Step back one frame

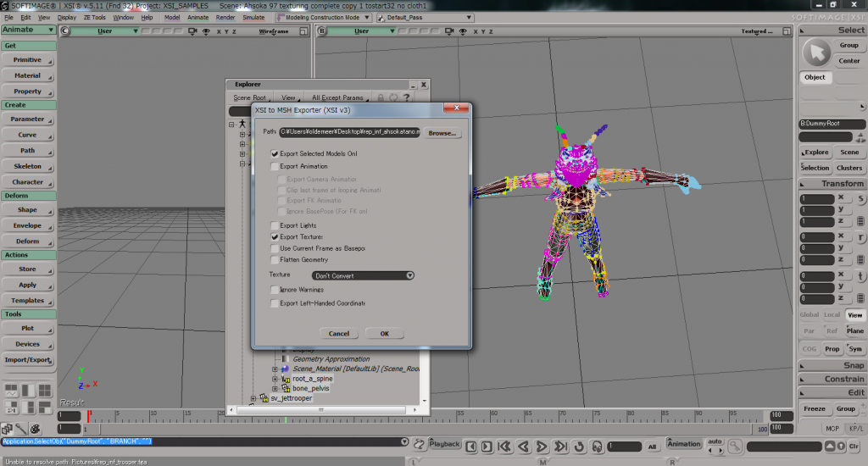471,446
